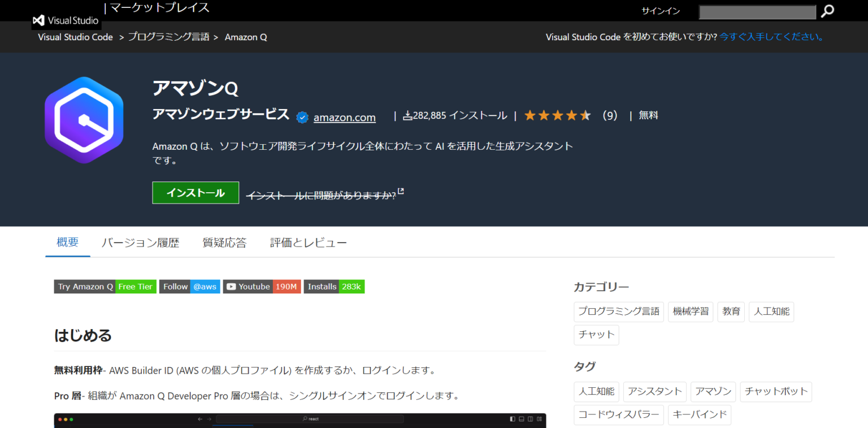
Task: Select the チャットボット tag
Action: [x=776, y=391]
